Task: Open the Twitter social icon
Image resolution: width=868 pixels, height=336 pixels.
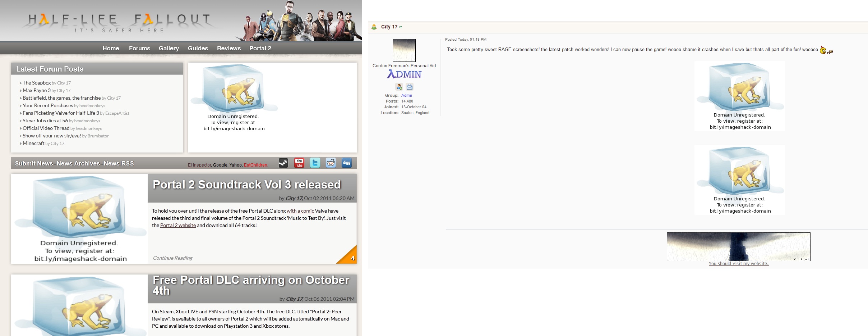Action: (x=315, y=163)
